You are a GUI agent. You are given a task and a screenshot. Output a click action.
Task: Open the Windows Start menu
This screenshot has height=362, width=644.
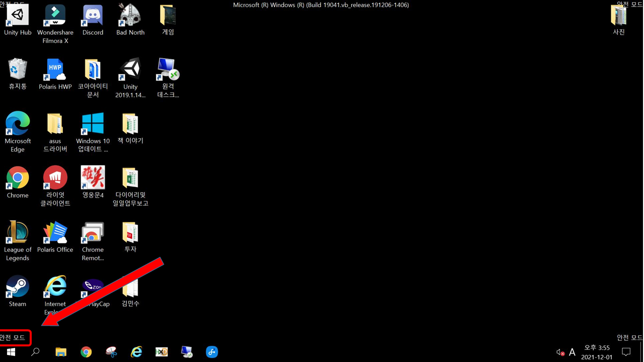pos(11,352)
